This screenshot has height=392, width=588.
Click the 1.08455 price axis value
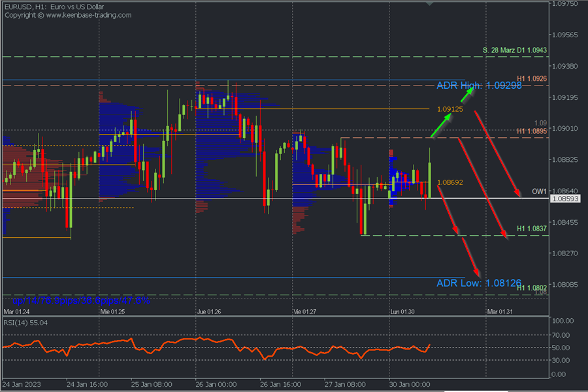tap(564, 222)
